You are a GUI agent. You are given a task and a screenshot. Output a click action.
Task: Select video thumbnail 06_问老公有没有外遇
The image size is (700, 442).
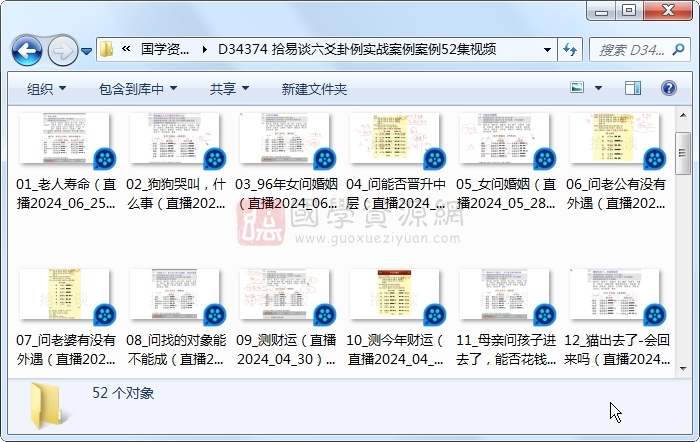point(615,138)
